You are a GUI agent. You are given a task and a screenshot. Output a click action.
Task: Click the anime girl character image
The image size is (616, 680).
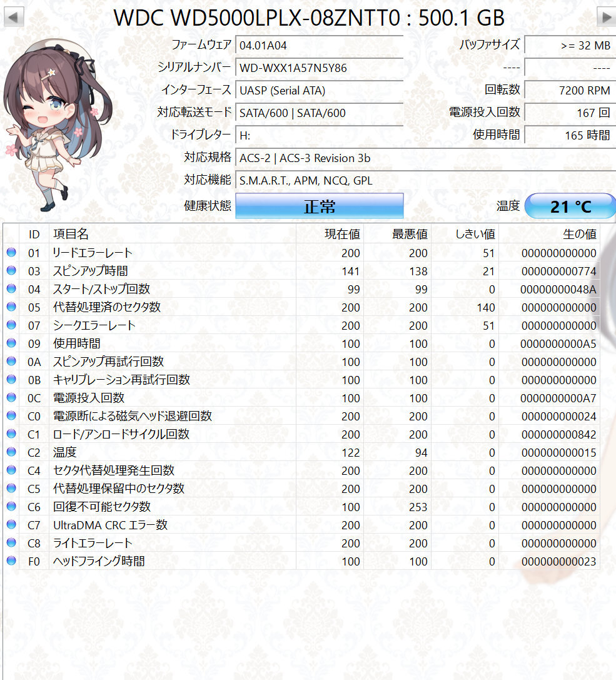[57, 124]
